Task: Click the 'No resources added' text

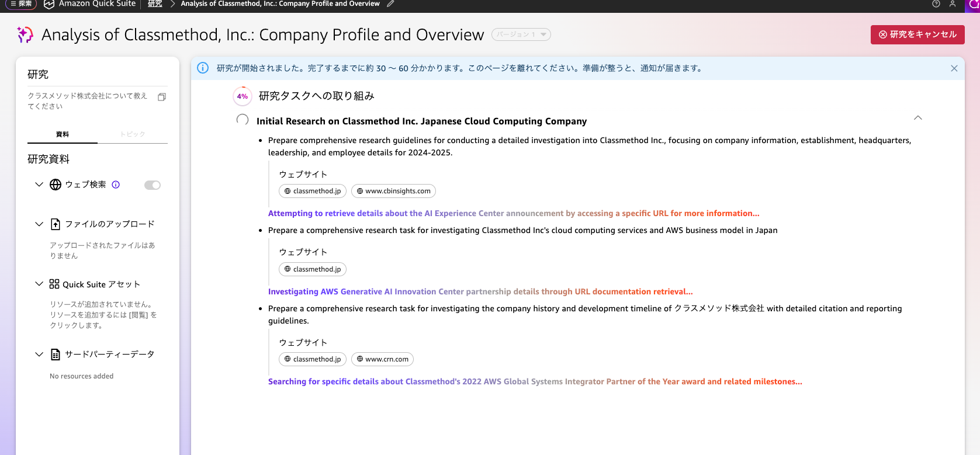Action: pos(82,376)
